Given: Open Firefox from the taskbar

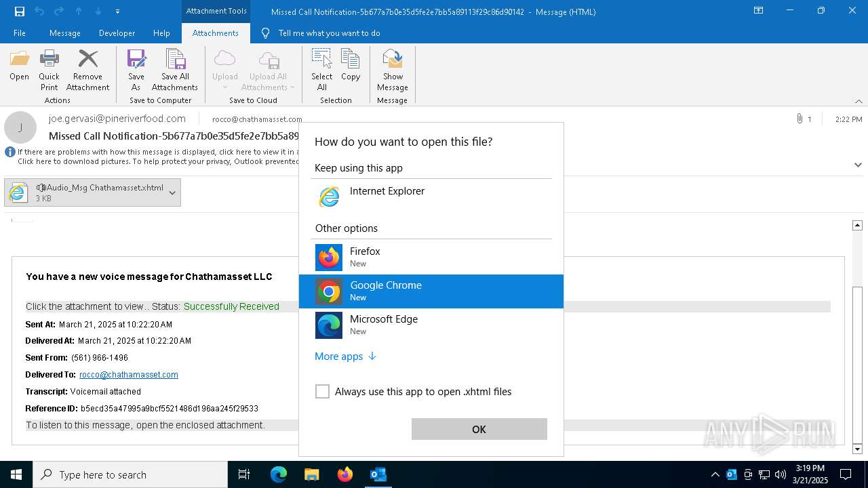Looking at the screenshot, I should coord(344,474).
